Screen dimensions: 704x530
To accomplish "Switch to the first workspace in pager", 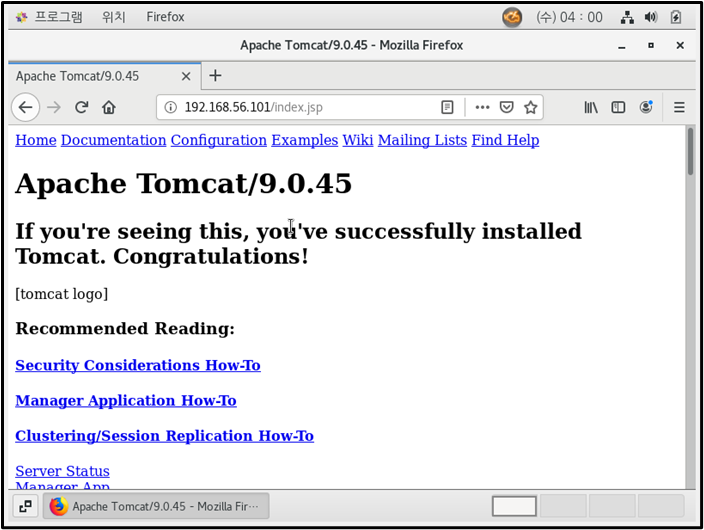I will [x=514, y=506].
